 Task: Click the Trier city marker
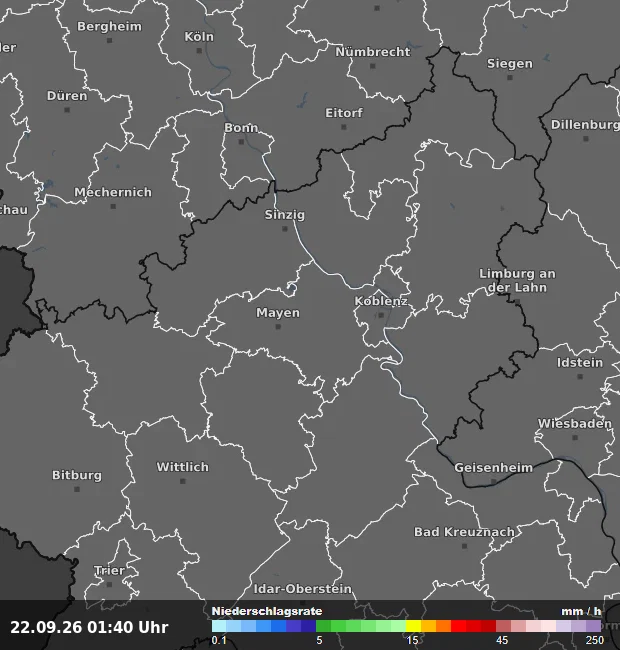(x=109, y=585)
